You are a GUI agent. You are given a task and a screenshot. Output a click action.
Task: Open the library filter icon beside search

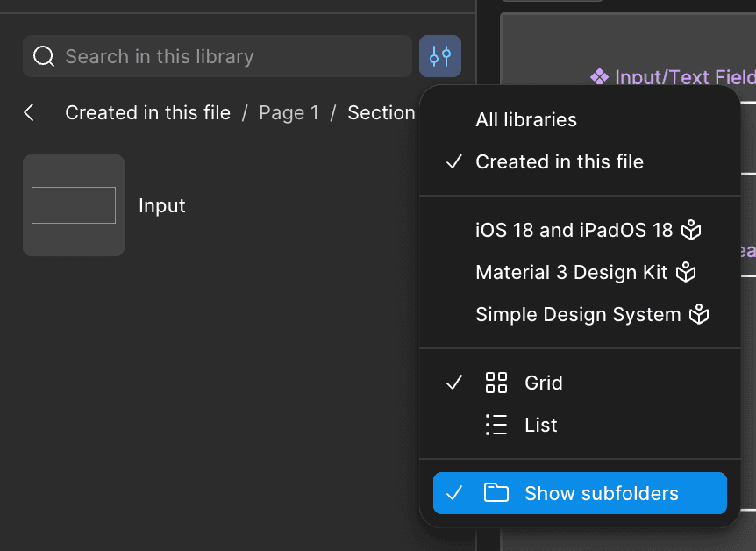coord(440,55)
